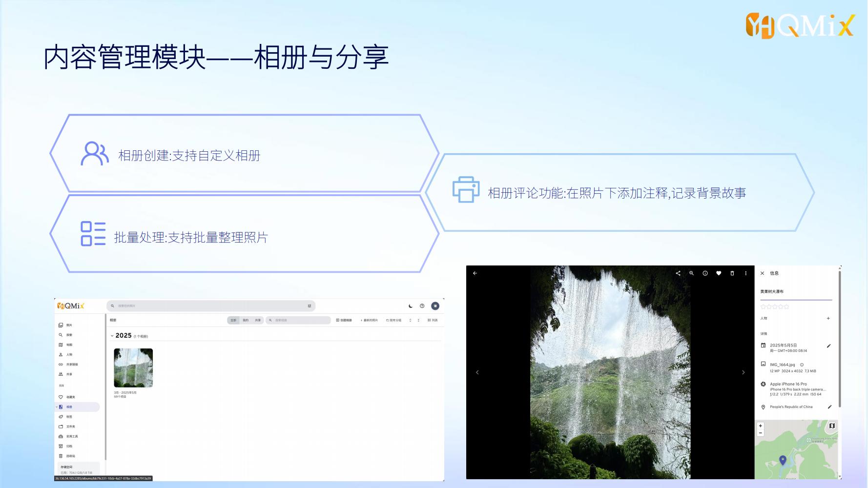Show the next photo with the right chevron
This screenshot has height=488, width=868.
744,372
